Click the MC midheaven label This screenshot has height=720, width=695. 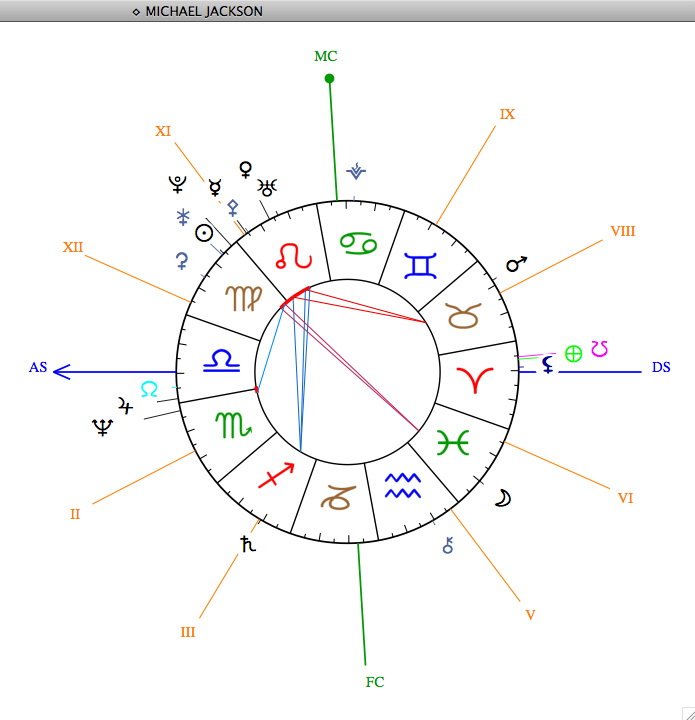coord(325,56)
